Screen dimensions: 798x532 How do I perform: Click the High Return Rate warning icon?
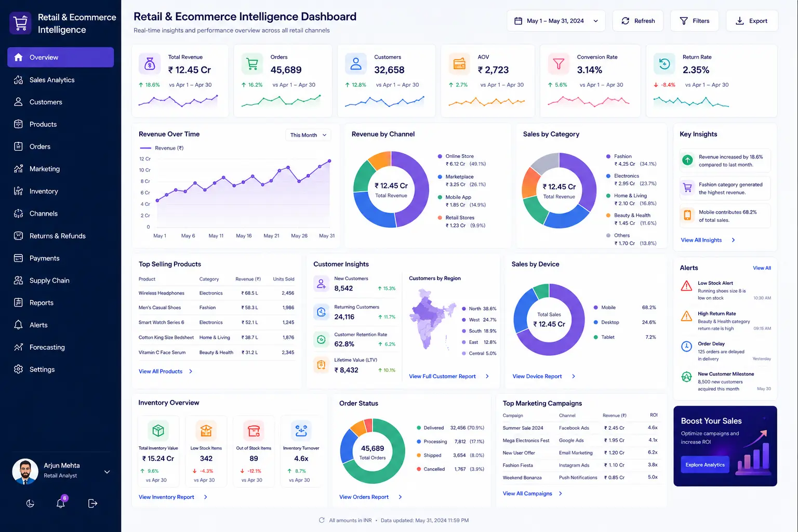(x=686, y=316)
